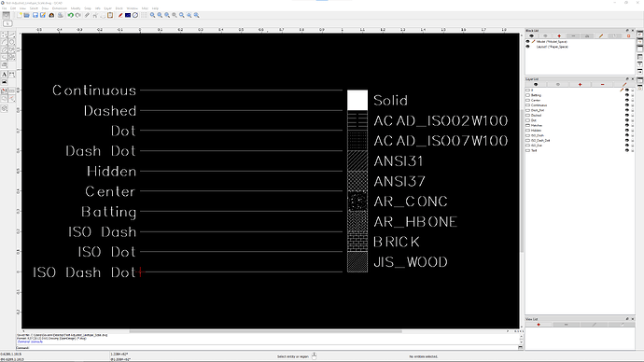
Task: Select the Dimension tool
Action: click(12, 75)
